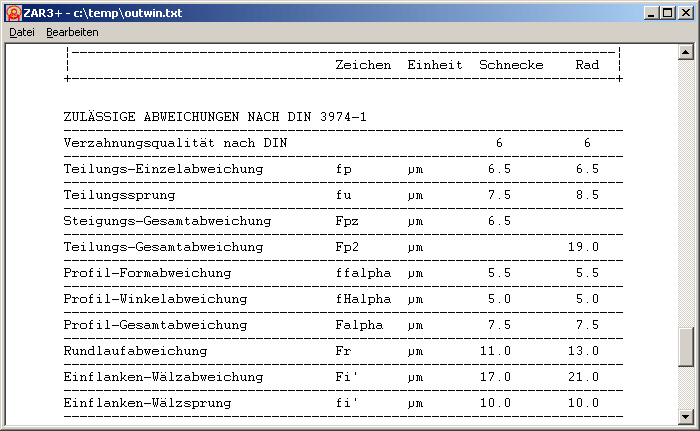The image size is (700, 431).
Task: Place cursor on Verzahnungsqualität nach DIN line
Action: (x=174, y=143)
